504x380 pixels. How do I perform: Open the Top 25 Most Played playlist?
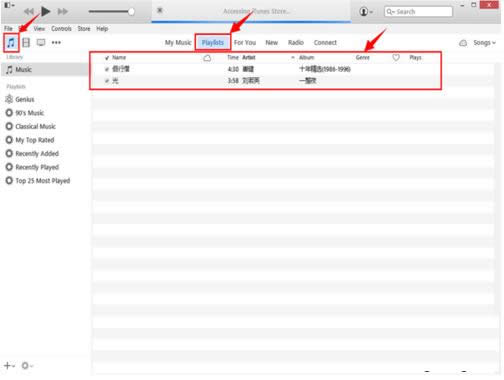(43, 181)
